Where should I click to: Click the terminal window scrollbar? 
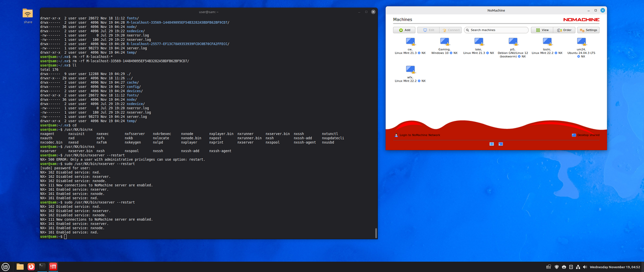coord(375,233)
